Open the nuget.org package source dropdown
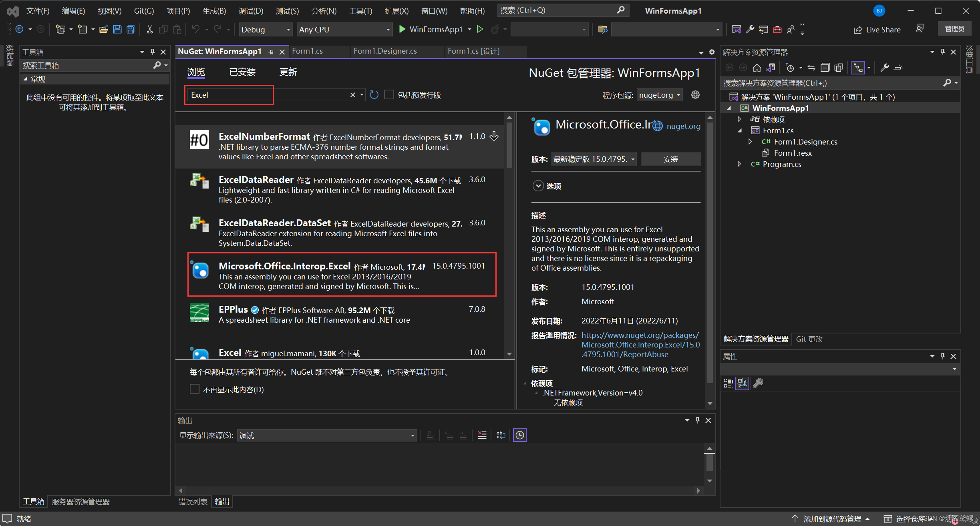Image resolution: width=980 pixels, height=526 pixels. [x=660, y=95]
